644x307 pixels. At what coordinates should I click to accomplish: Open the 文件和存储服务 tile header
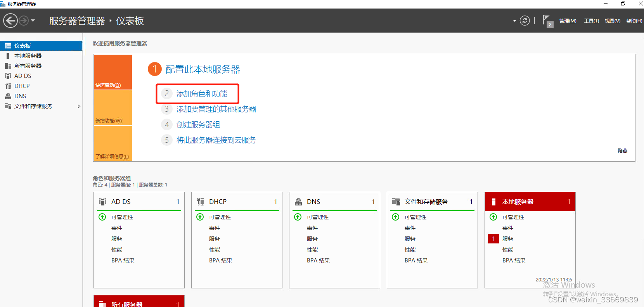pos(432,202)
